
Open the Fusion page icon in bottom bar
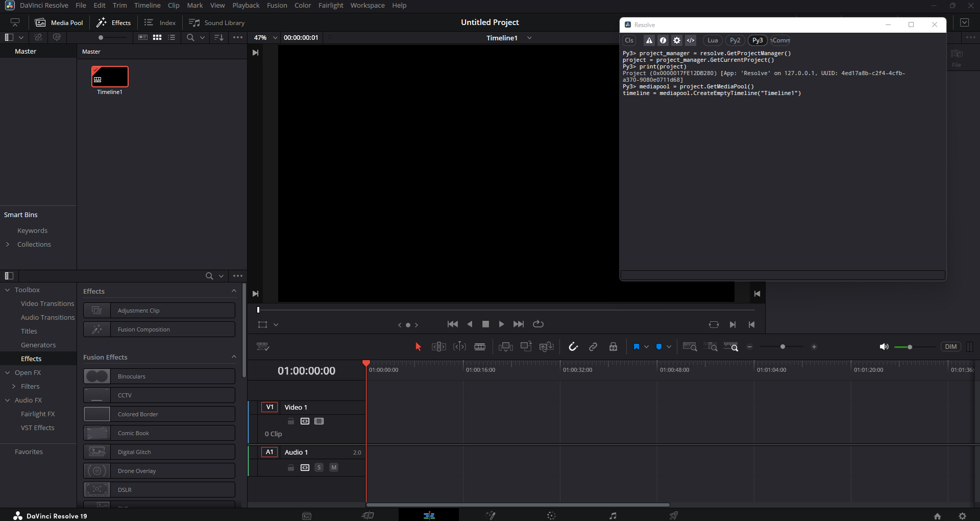pyautogui.click(x=491, y=516)
